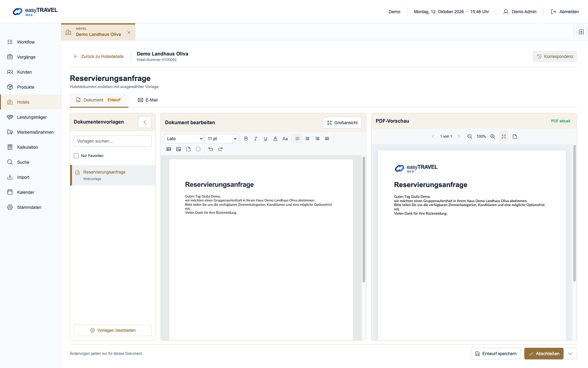This screenshot has height=368, width=588.
Task: Redo the last edit
Action: click(x=221, y=149)
